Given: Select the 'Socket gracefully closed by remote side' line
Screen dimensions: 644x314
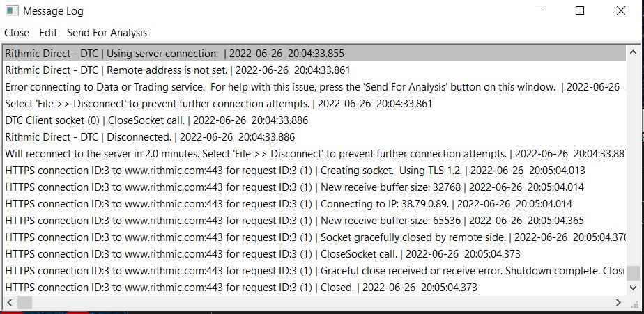Looking at the screenshot, I should click(x=279, y=237).
